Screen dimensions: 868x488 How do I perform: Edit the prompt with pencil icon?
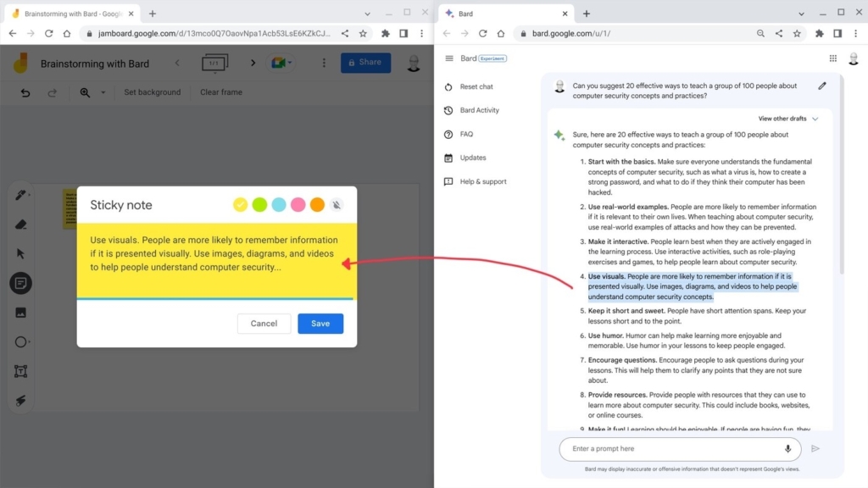(821, 86)
